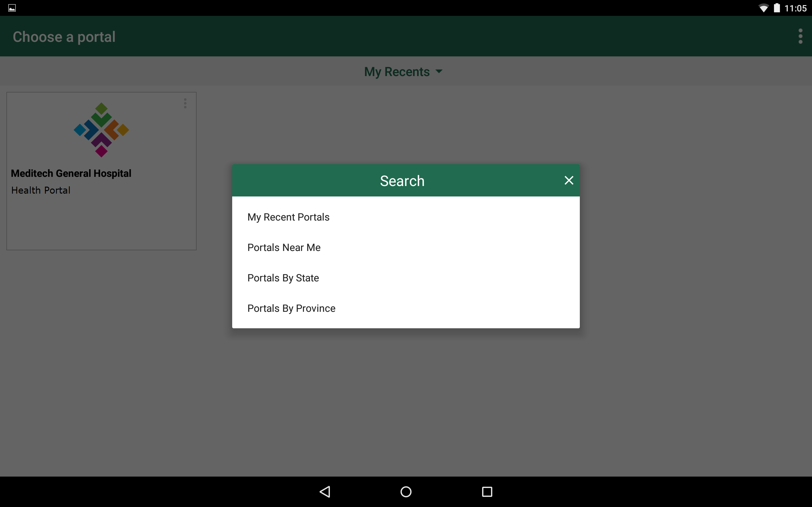Open the recent apps square button

pos(487,491)
